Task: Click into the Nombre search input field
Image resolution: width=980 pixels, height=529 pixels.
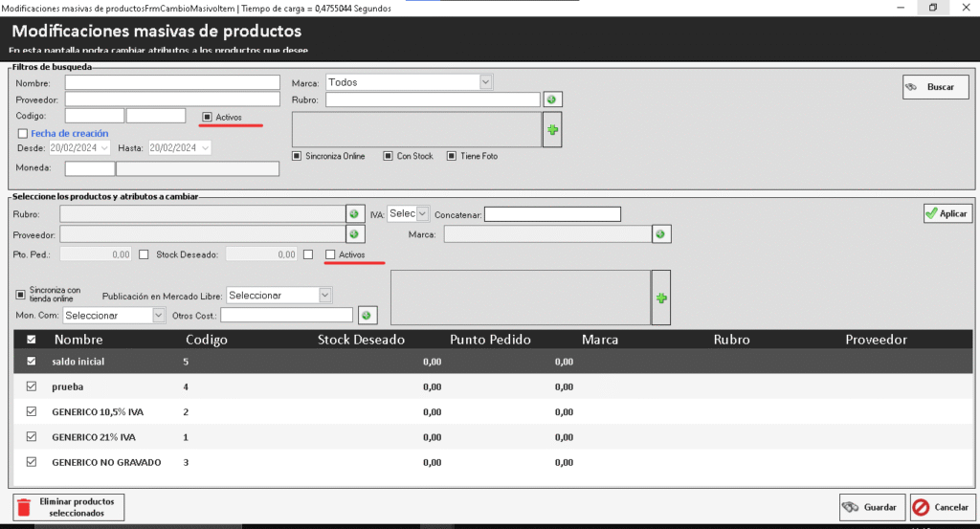Action: 172,83
